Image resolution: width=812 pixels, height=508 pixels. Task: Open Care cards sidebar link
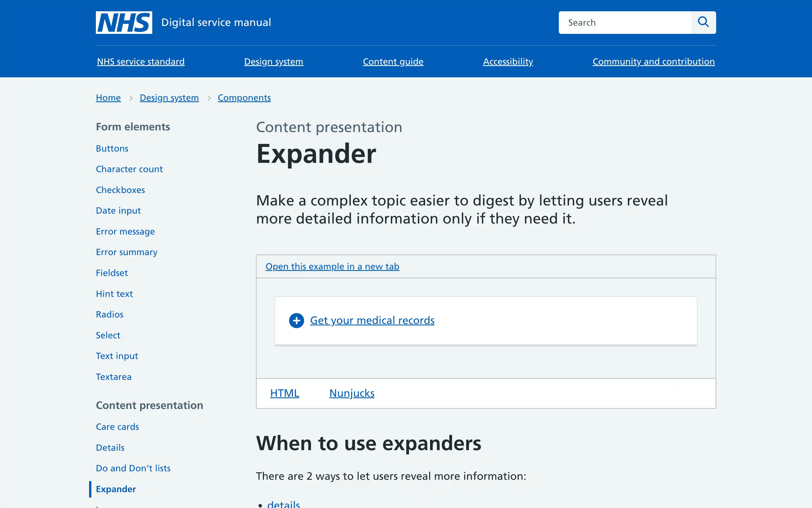pyautogui.click(x=117, y=427)
